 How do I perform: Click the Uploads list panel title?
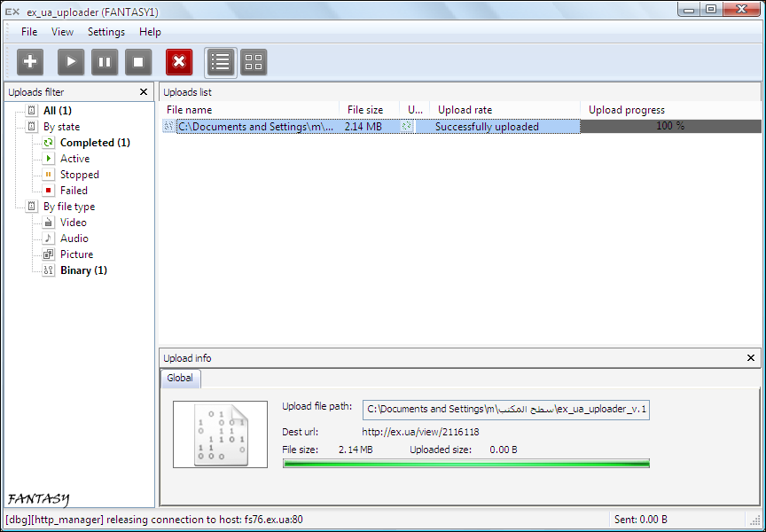pyautogui.click(x=188, y=92)
